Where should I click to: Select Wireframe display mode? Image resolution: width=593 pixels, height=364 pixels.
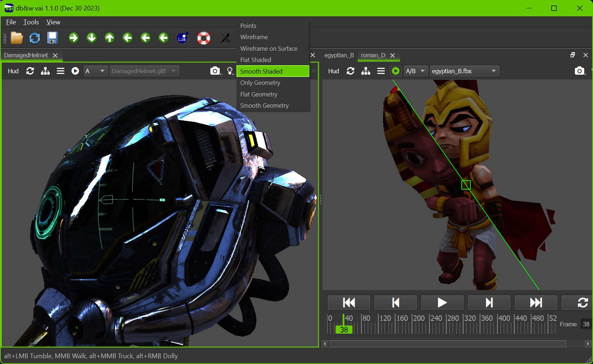click(273, 37)
